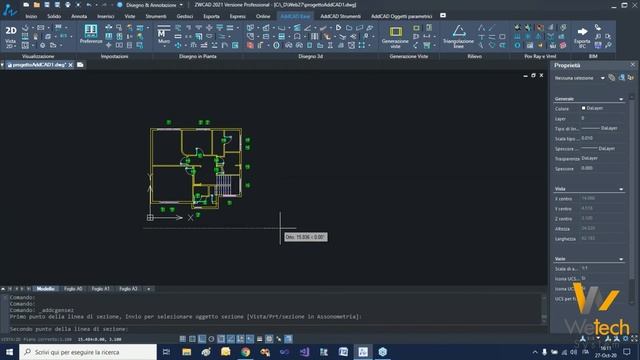Click the Scala tipo linea value field
This screenshot has height=360, width=640.
(602, 138)
